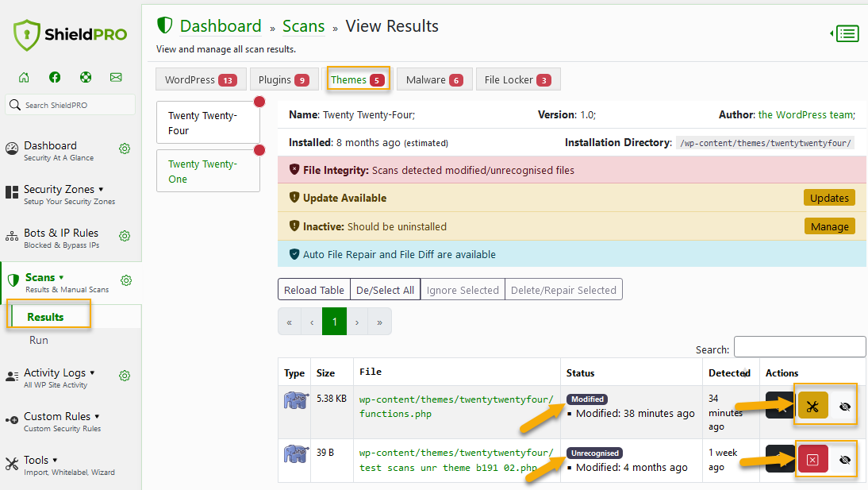Open the Dashboard sidebar item

[58, 151]
